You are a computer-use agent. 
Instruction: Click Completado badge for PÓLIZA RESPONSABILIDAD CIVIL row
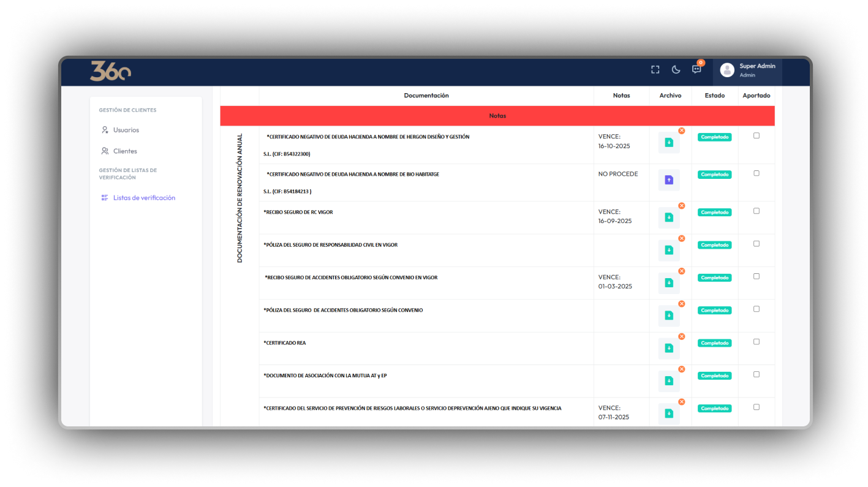(x=714, y=245)
